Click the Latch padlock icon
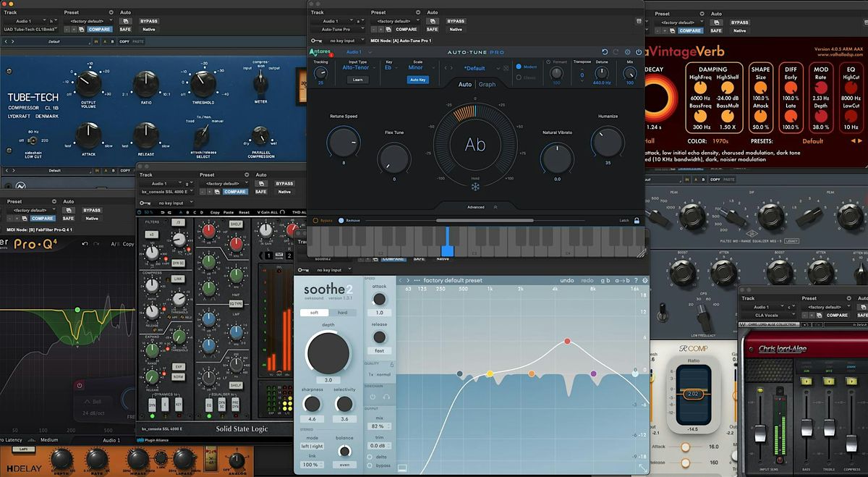Viewport: 868px width, 477px height. (637, 220)
